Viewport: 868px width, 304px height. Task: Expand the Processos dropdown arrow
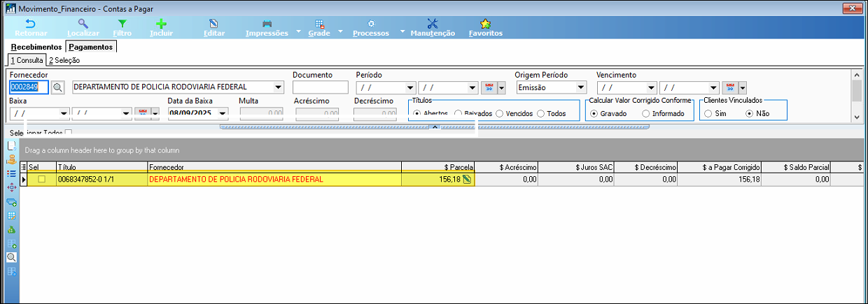pyautogui.click(x=402, y=31)
